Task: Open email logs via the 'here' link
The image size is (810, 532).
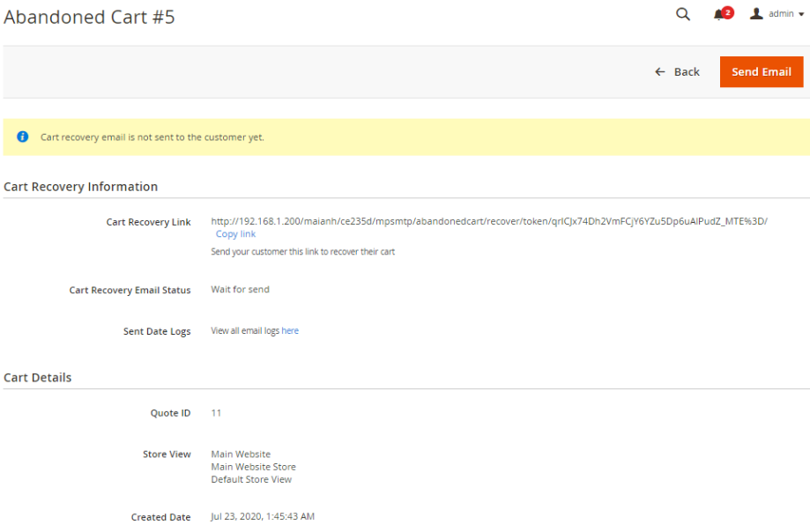Action: 290,331
